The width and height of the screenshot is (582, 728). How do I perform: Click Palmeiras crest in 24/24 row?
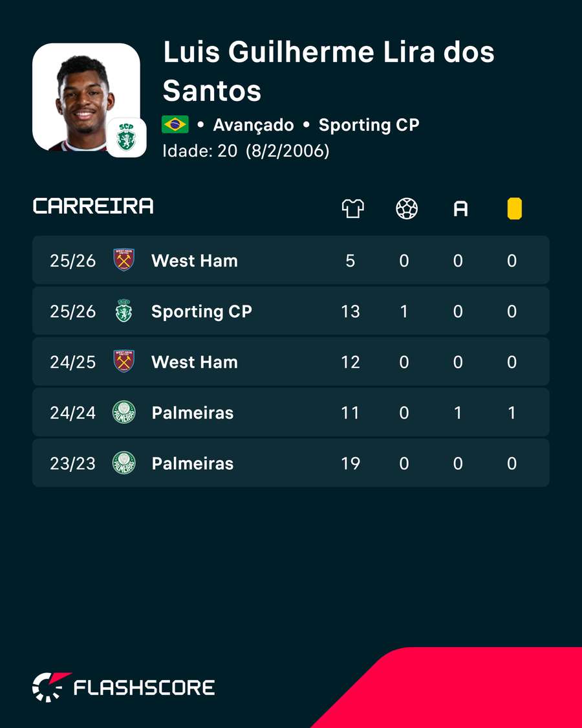(124, 412)
